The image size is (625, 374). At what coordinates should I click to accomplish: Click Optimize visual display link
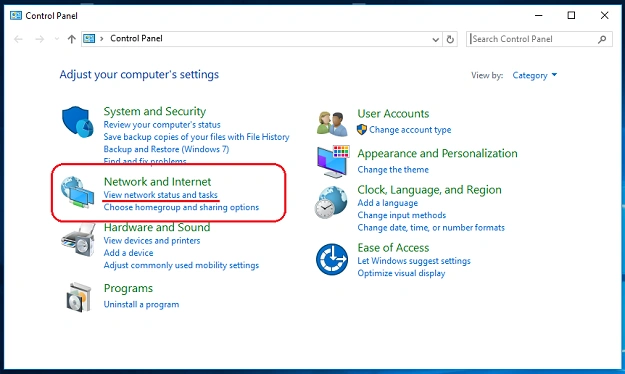pos(401,274)
